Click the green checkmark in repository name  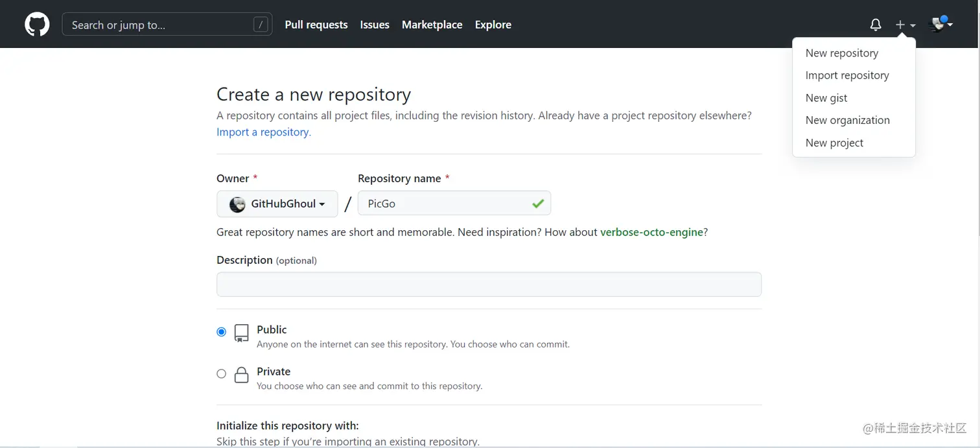coord(537,204)
